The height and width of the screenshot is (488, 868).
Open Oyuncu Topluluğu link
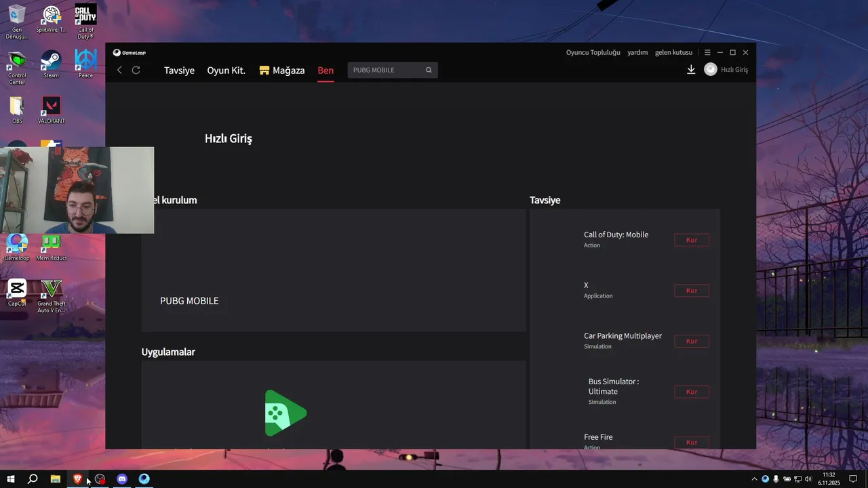tap(593, 52)
